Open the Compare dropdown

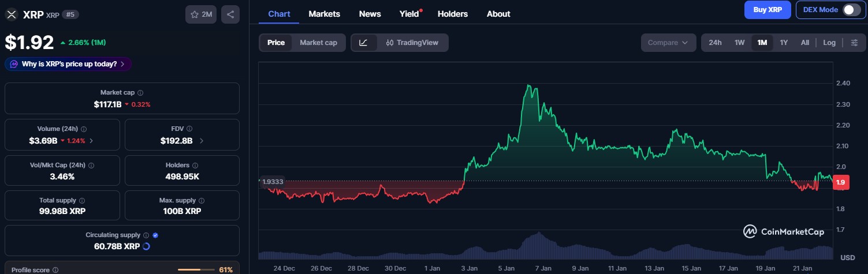pyautogui.click(x=668, y=43)
